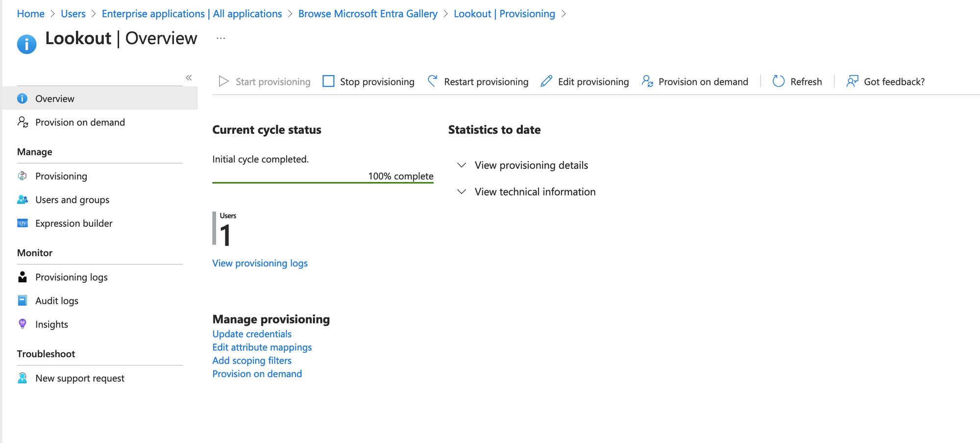
Task: Go to Enterprise applications breadcrumb
Action: click(192, 14)
